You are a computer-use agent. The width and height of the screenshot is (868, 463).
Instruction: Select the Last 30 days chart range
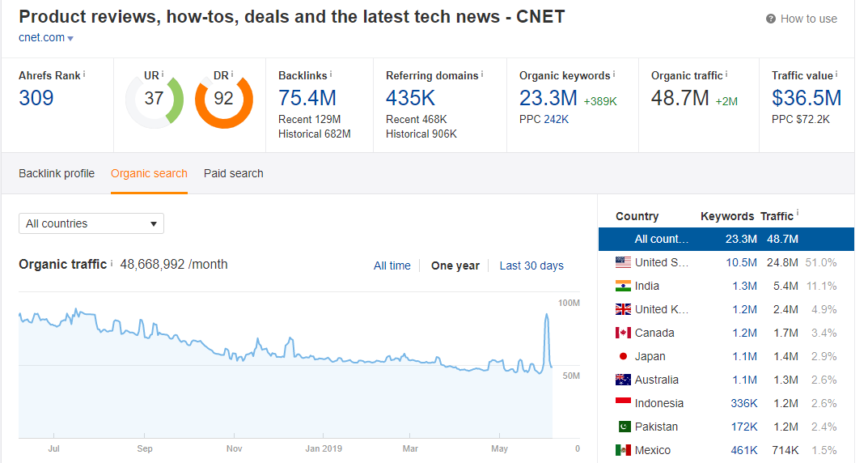coord(531,265)
